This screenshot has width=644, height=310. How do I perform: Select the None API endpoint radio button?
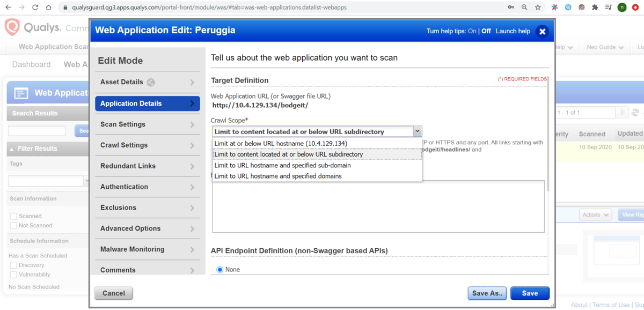(220, 269)
